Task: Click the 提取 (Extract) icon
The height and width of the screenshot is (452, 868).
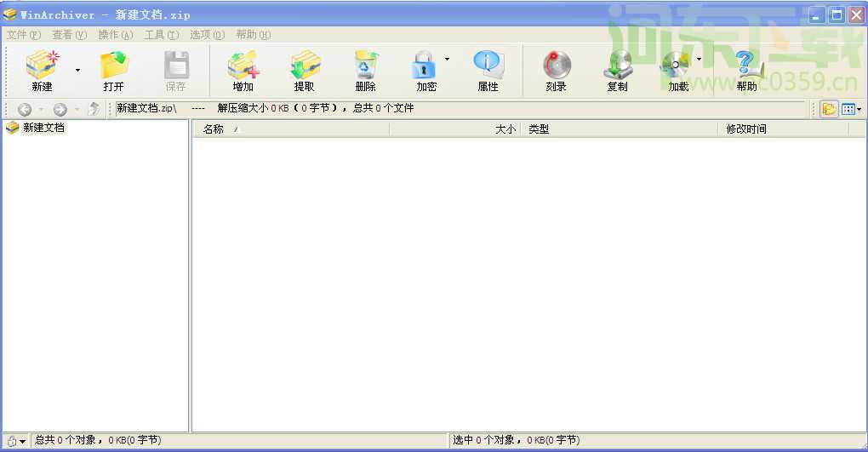Action: coord(305,65)
